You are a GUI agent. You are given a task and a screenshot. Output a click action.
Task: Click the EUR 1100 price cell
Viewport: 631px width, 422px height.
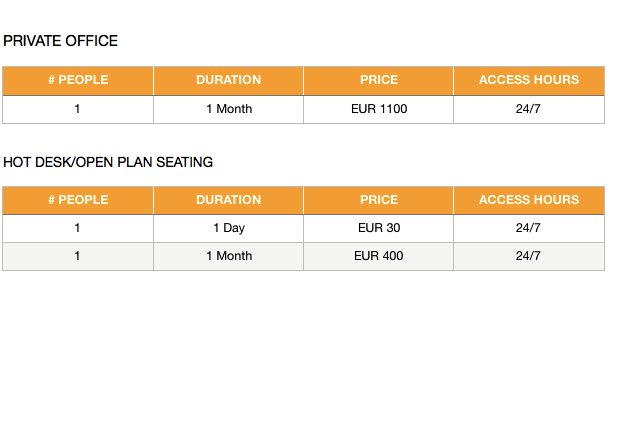[x=379, y=109]
